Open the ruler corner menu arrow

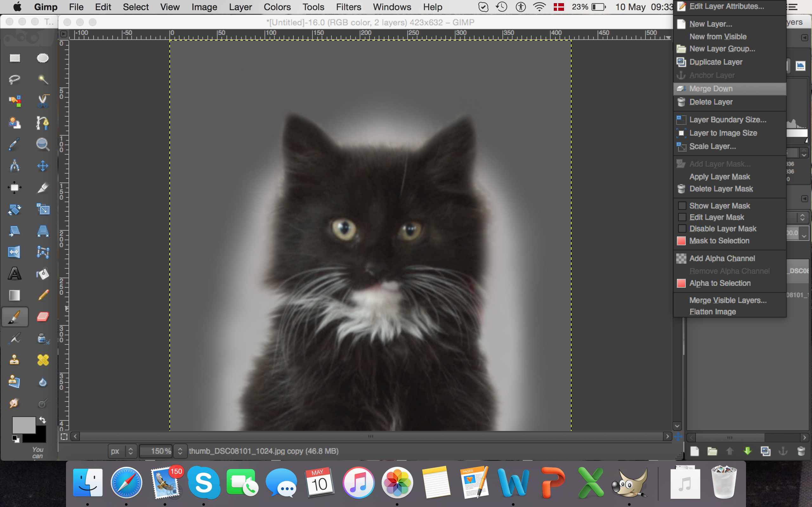[63, 34]
